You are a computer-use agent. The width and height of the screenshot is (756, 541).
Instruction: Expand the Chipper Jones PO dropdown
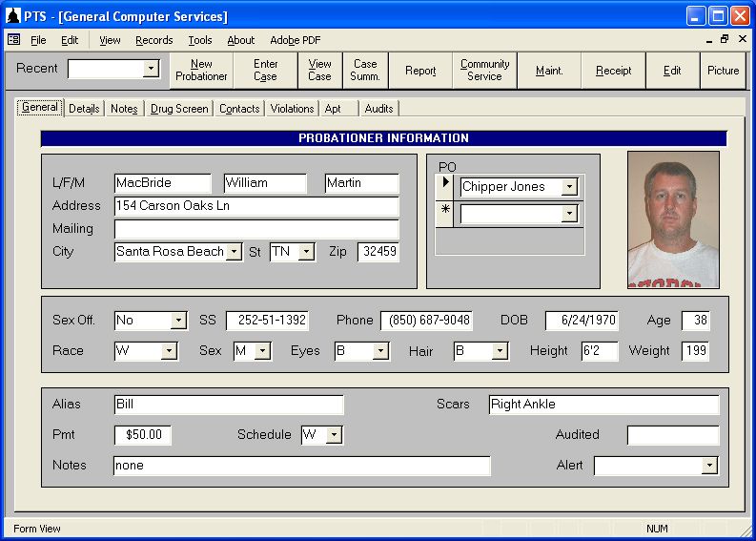569,186
